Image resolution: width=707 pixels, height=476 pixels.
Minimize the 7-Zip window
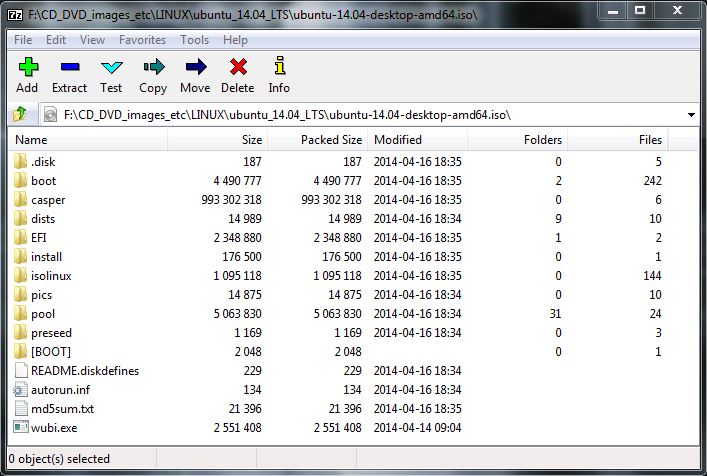(613, 10)
